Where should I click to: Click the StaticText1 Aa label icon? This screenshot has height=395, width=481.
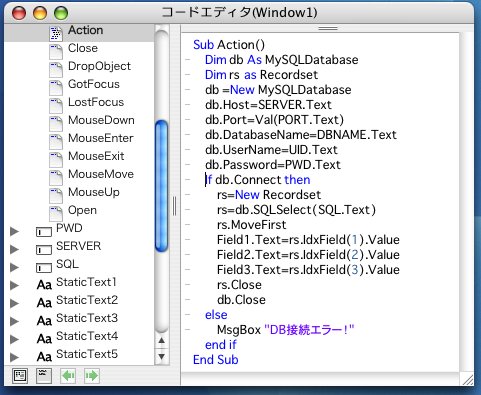(x=44, y=285)
